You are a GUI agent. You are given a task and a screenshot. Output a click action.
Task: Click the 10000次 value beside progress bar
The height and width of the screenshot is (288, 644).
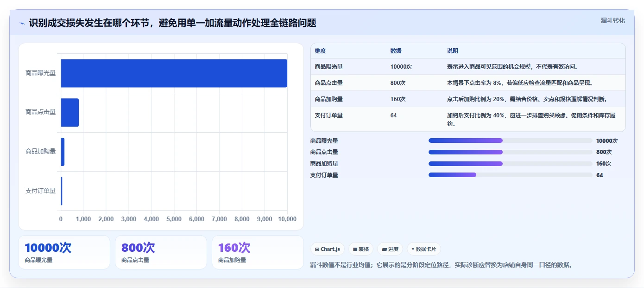(607, 141)
